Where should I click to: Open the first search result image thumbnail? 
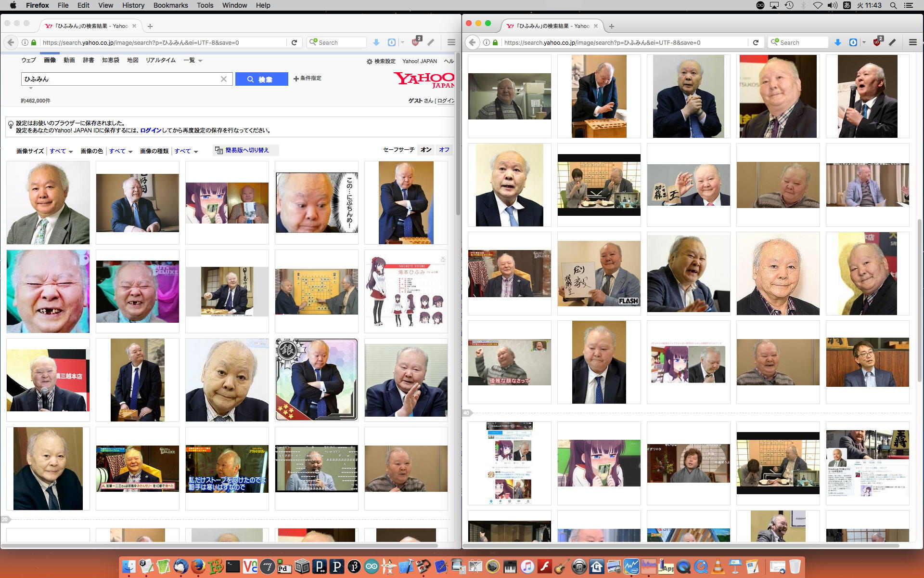48,203
